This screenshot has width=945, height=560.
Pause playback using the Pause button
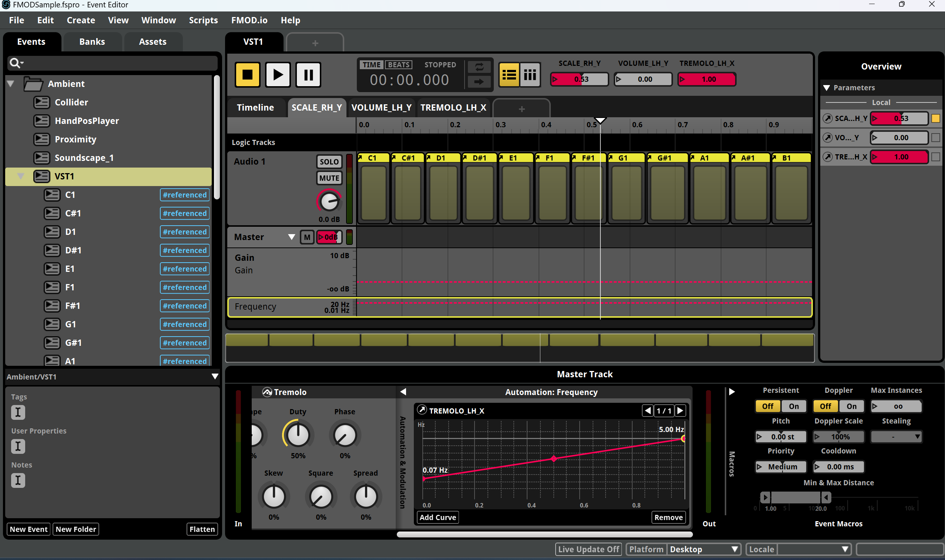(308, 74)
